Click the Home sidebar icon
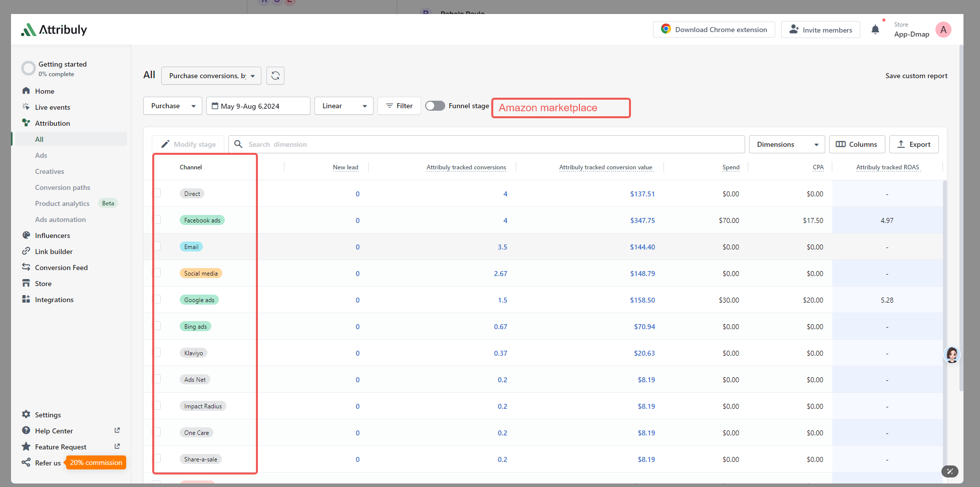This screenshot has width=980, height=487. [x=26, y=91]
